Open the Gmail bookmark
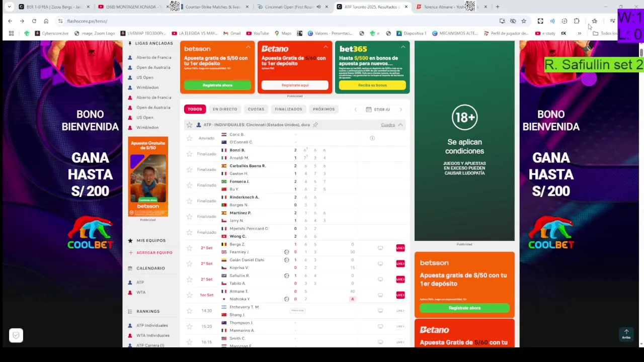The image size is (644, 362). 231,33
